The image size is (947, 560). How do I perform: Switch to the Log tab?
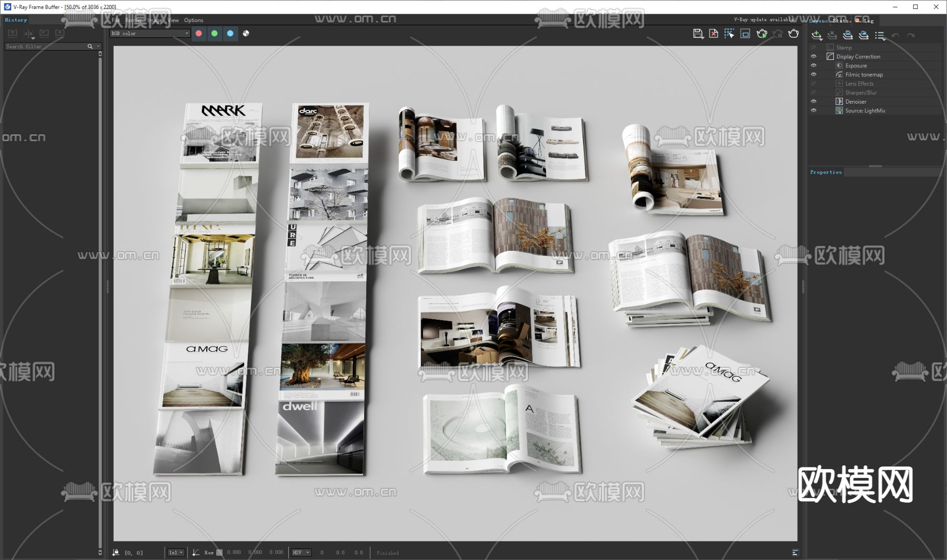tap(868, 21)
